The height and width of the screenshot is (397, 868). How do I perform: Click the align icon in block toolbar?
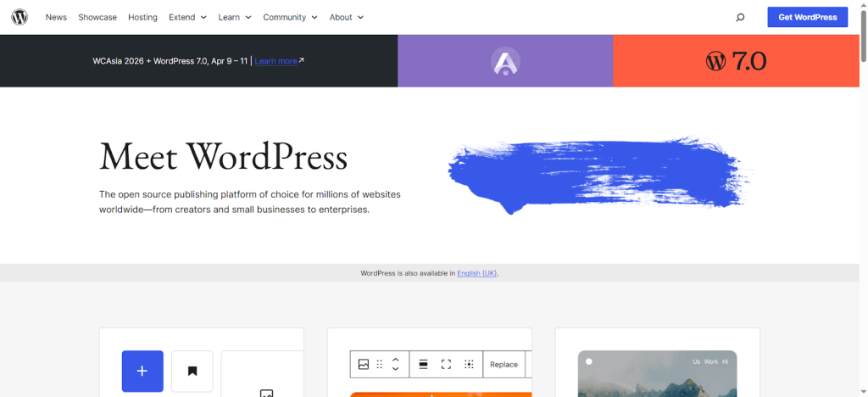[x=423, y=364]
